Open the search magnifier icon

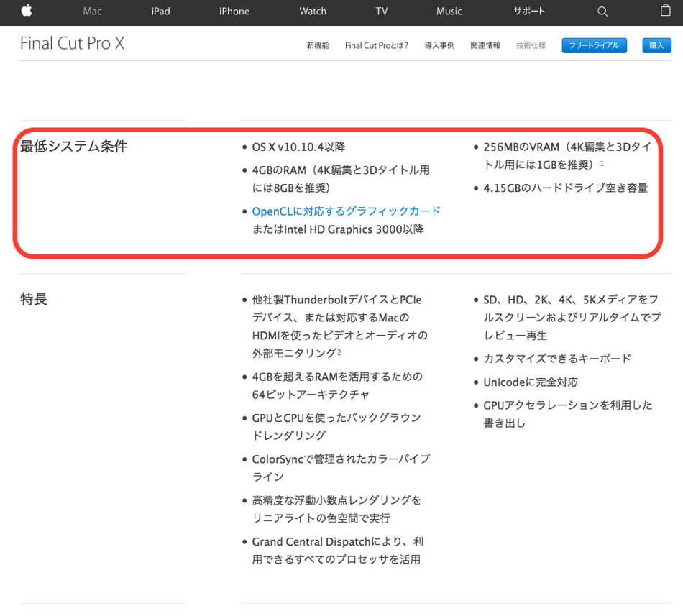pos(602,12)
